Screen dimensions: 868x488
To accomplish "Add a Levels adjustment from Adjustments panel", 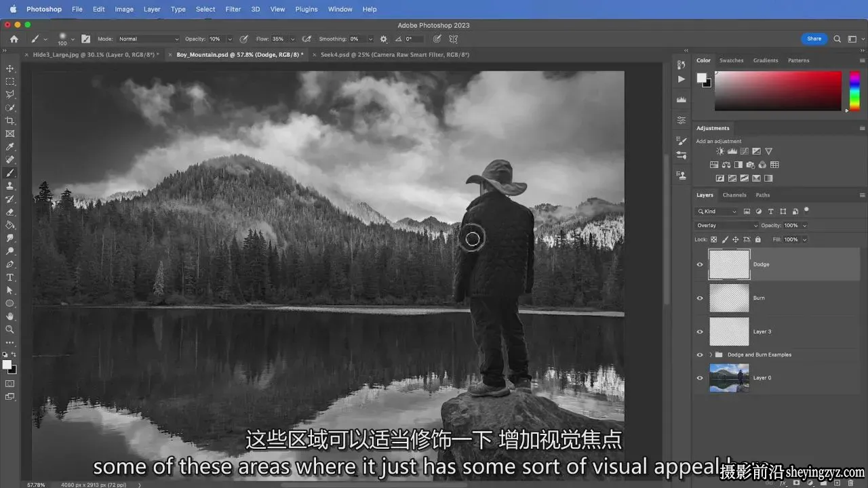I will pyautogui.click(x=732, y=151).
